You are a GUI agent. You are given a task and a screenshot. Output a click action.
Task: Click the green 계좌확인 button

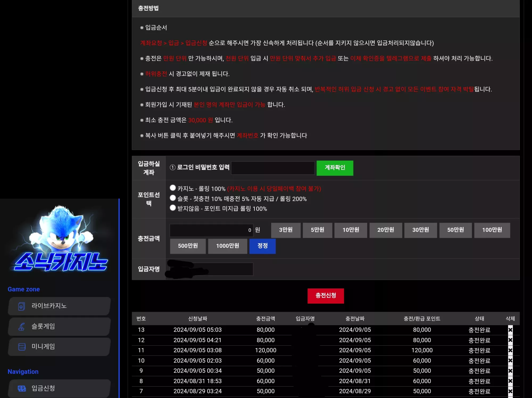335,168
